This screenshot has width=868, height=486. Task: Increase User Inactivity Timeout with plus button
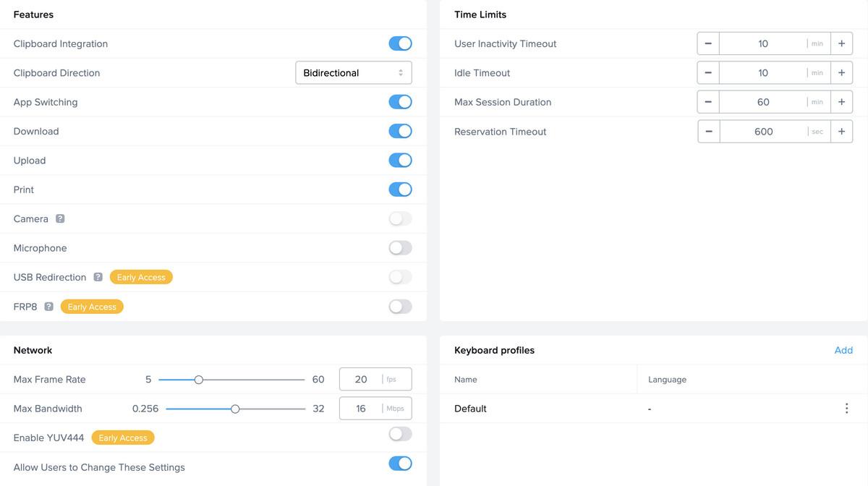[x=841, y=43]
